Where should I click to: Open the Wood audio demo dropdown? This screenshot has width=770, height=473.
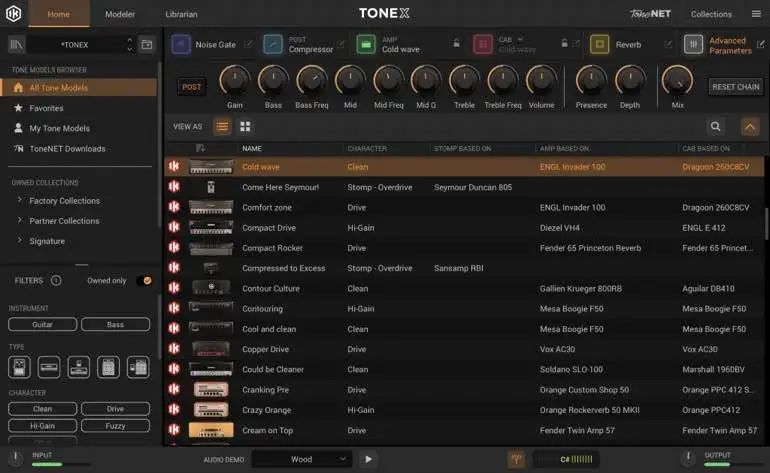tap(302, 459)
